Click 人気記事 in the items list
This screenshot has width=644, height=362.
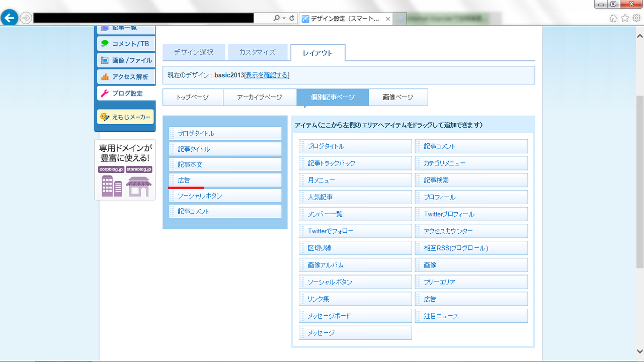point(355,197)
